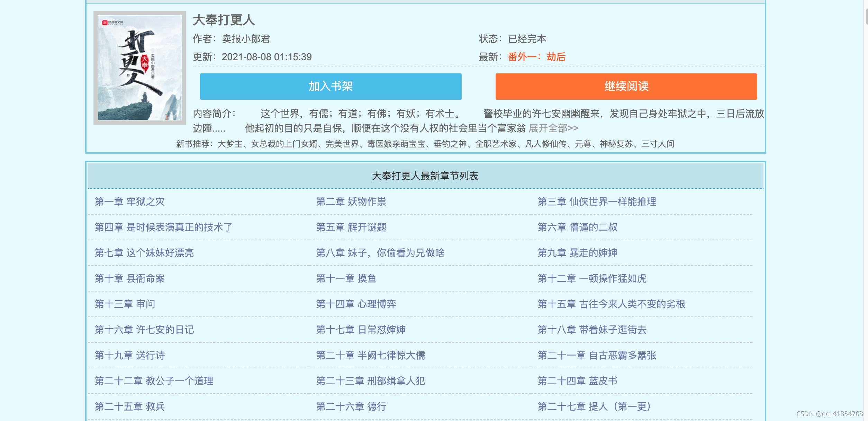This screenshot has width=868, height=421.
Task: Open recommended book 大梦主
Action: point(230,144)
